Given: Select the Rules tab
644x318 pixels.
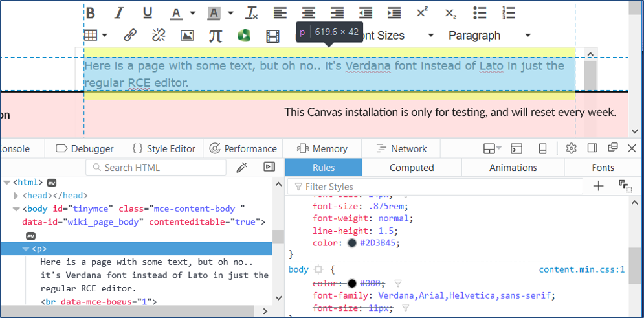Looking at the screenshot, I should coord(324,168).
